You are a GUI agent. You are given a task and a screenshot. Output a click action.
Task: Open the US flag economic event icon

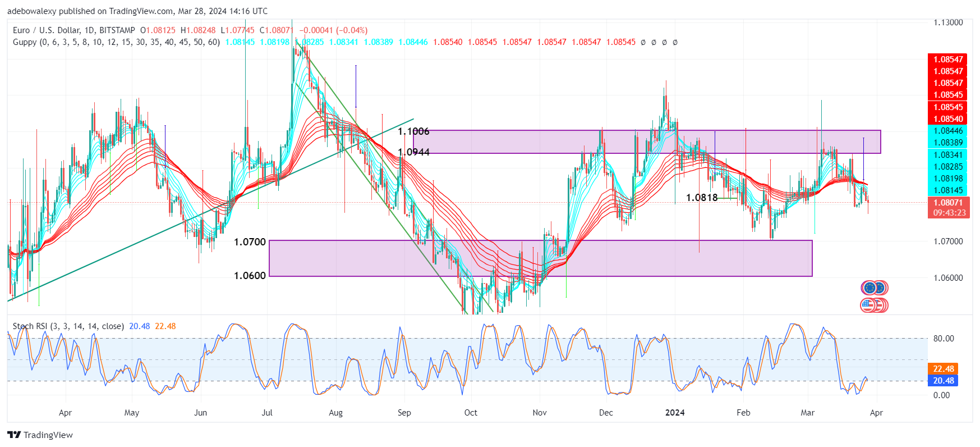click(869, 305)
